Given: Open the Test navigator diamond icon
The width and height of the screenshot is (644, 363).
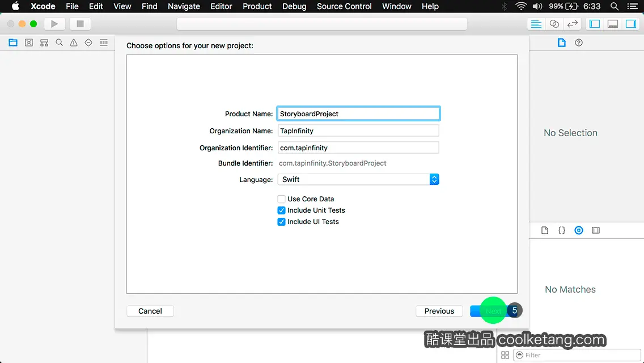Looking at the screenshot, I should click(88, 43).
